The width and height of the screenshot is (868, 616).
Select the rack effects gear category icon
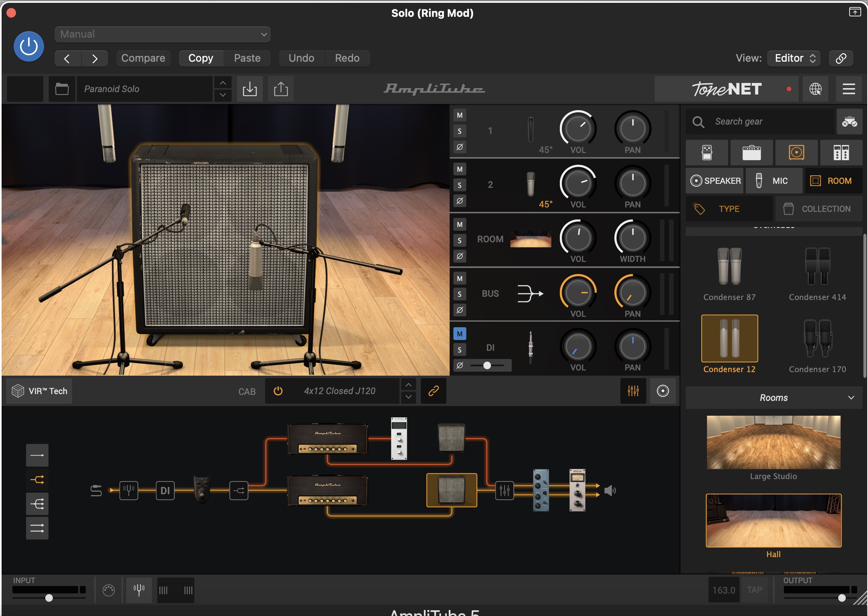coord(841,153)
